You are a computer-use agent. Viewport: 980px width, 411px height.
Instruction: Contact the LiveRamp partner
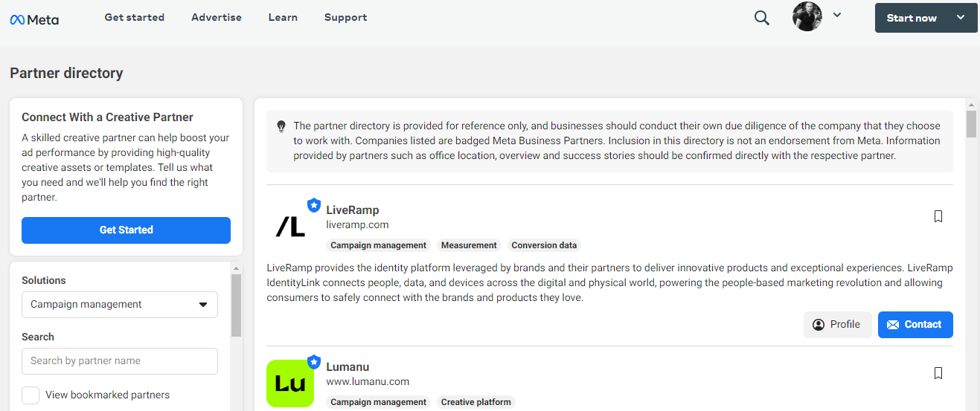coord(915,325)
